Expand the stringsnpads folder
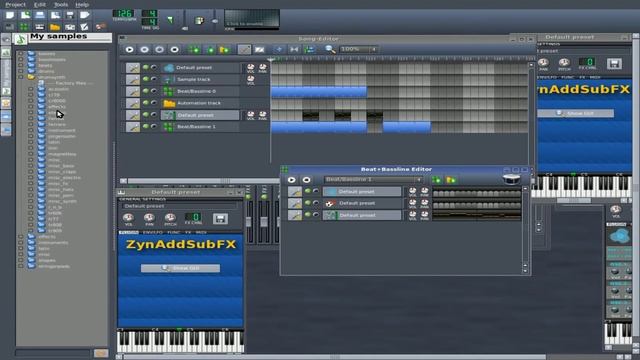Image resolution: width=640 pixels, height=360 pixels. [21, 266]
